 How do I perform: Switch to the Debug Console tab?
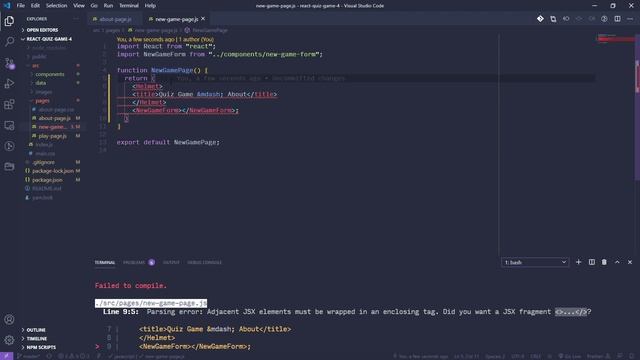point(204,262)
